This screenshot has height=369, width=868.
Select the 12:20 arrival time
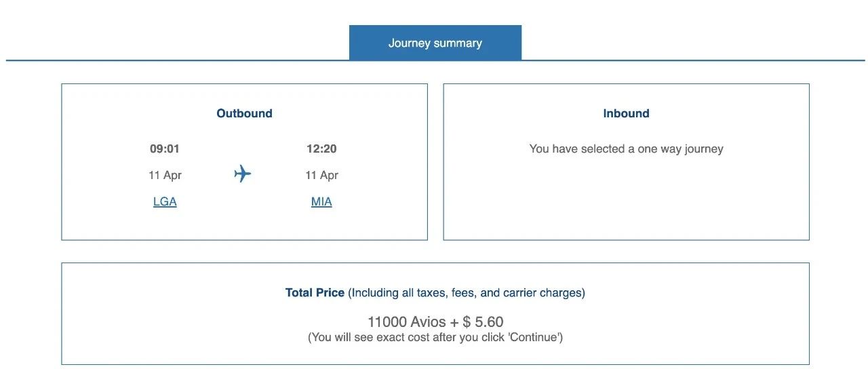(x=321, y=149)
